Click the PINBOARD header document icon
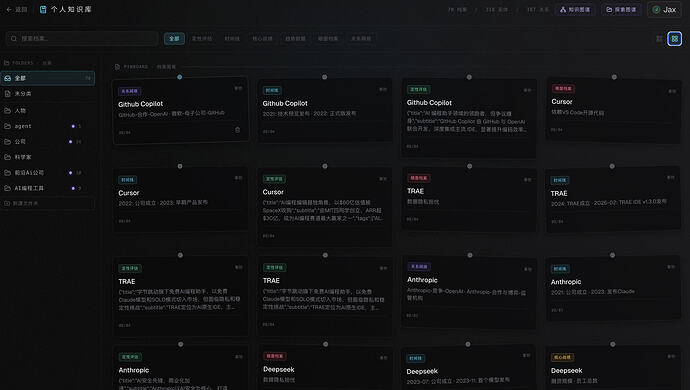This screenshot has width=690, height=390. [x=117, y=67]
